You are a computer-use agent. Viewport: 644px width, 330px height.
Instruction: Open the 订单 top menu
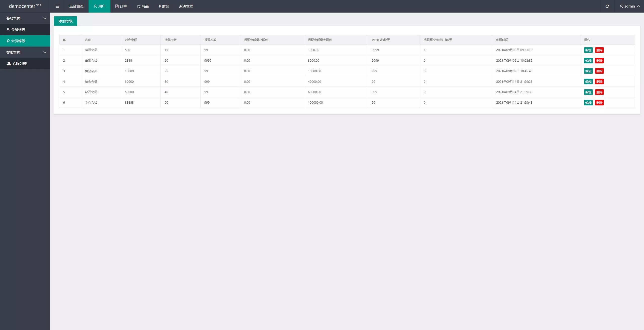pos(121,6)
